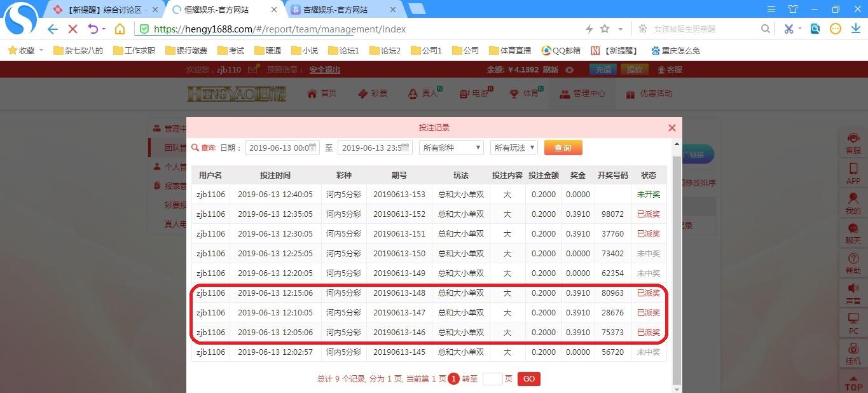This screenshot has height=393, width=868.
Task: Go back using the browser back arrow
Action: (53, 29)
